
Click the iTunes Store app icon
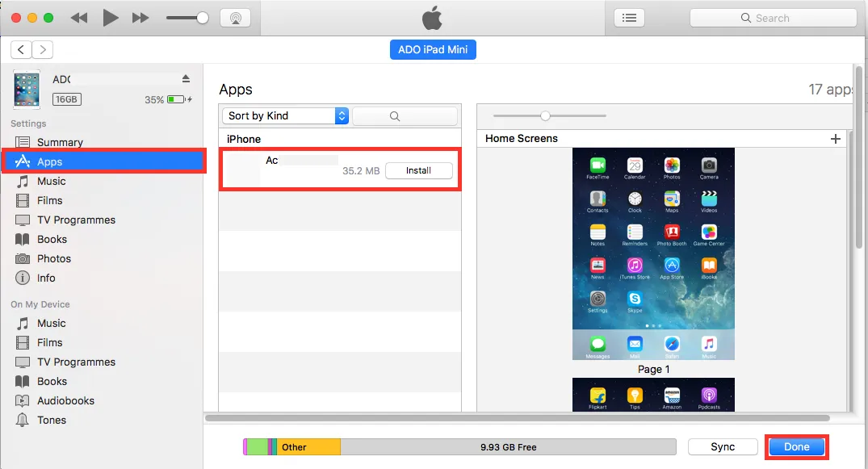pos(635,266)
